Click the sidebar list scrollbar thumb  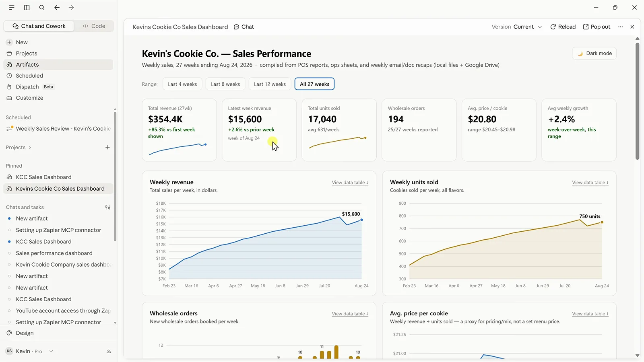tap(115, 176)
